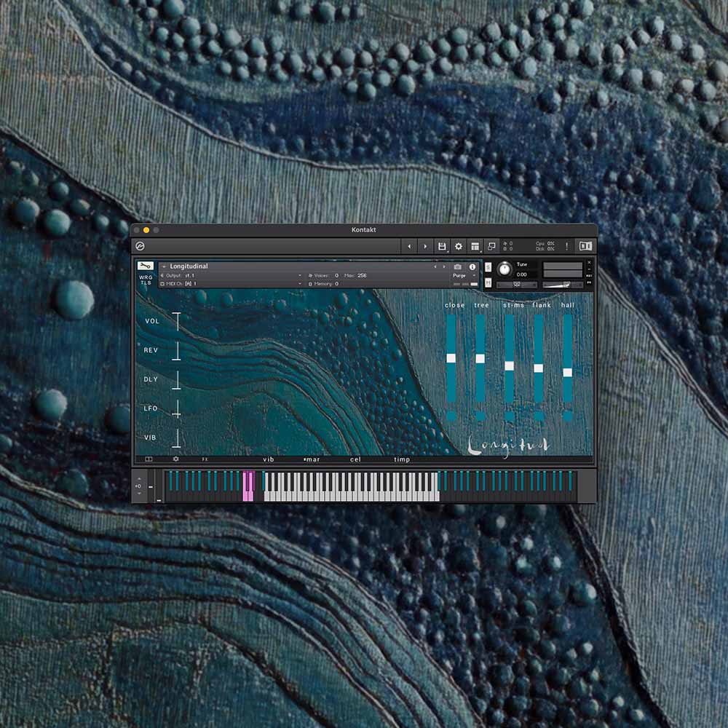
Task: Click the gear icon in the instrument footer
Action: [175, 459]
